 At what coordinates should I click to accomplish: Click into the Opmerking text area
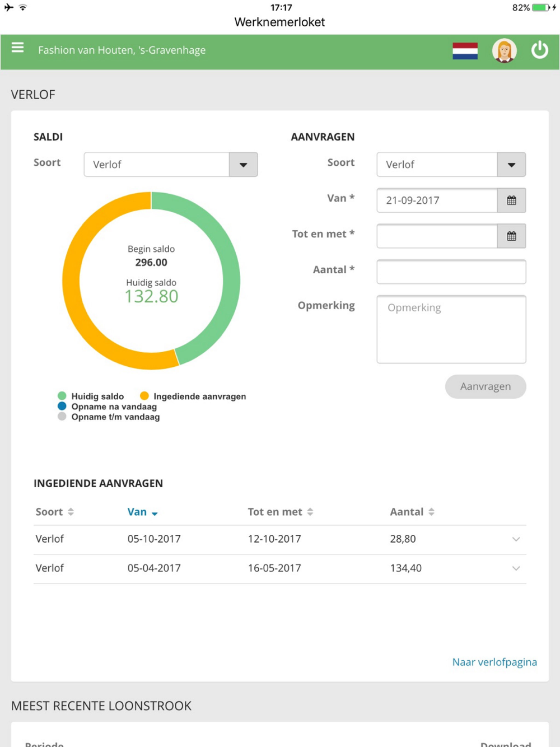pyautogui.click(x=451, y=329)
